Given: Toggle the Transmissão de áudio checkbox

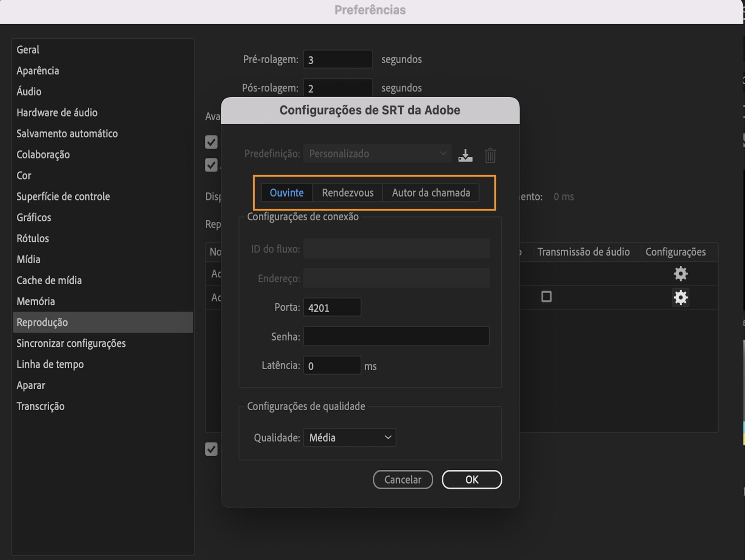Looking at the screenshot, I should click(x=546, y=297).
